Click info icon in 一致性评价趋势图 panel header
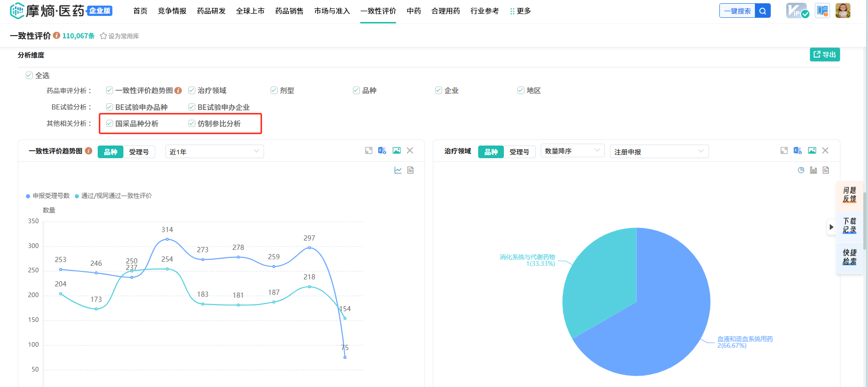The width and height of the screenshot is (868, 387). click(x=88, y=151)
